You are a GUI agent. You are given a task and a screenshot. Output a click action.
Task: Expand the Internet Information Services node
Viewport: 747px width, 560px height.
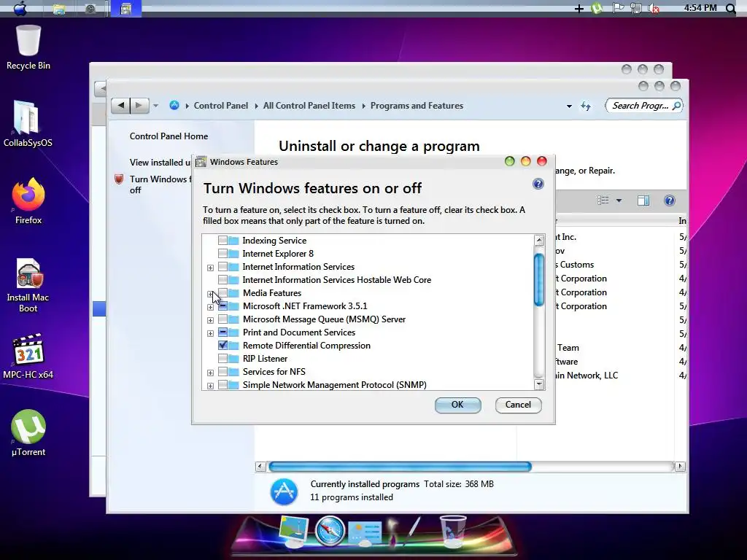[x=210, y=268]
